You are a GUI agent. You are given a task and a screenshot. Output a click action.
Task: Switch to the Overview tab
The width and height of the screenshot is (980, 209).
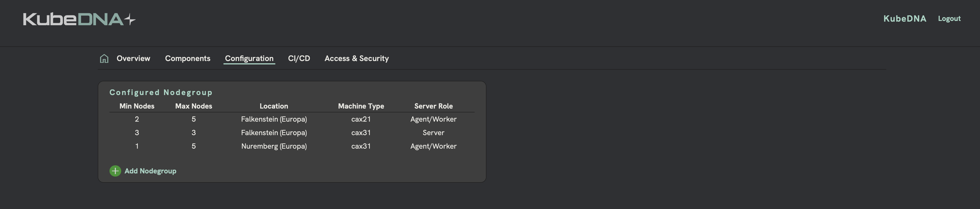(133, 58)
